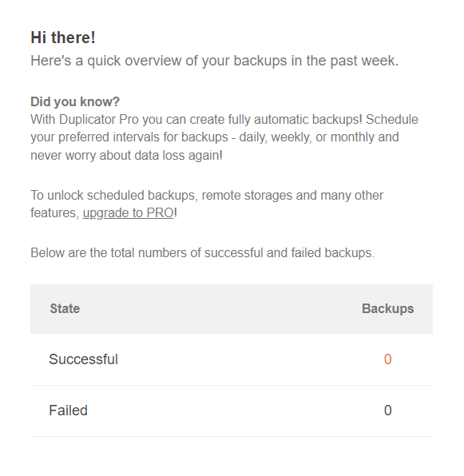Screen dimensions: 464x476
Task: Select the Did you know? heading
Action: [x=75, y=101]
